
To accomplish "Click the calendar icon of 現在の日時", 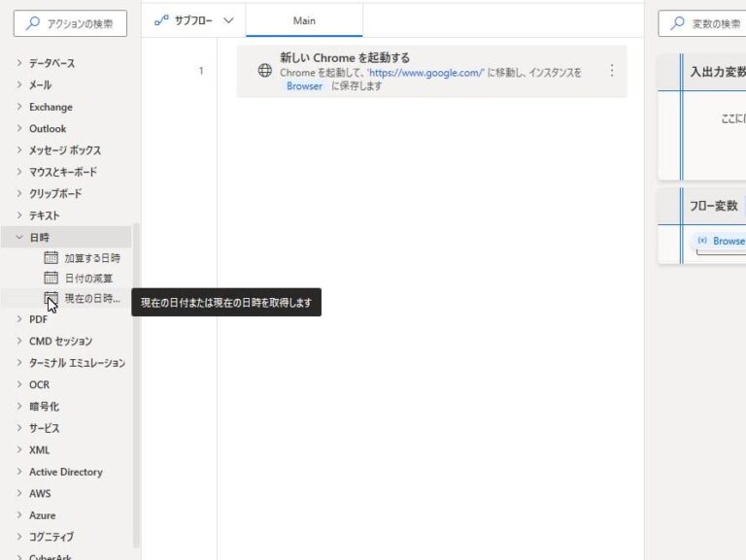I will point(51,298).
